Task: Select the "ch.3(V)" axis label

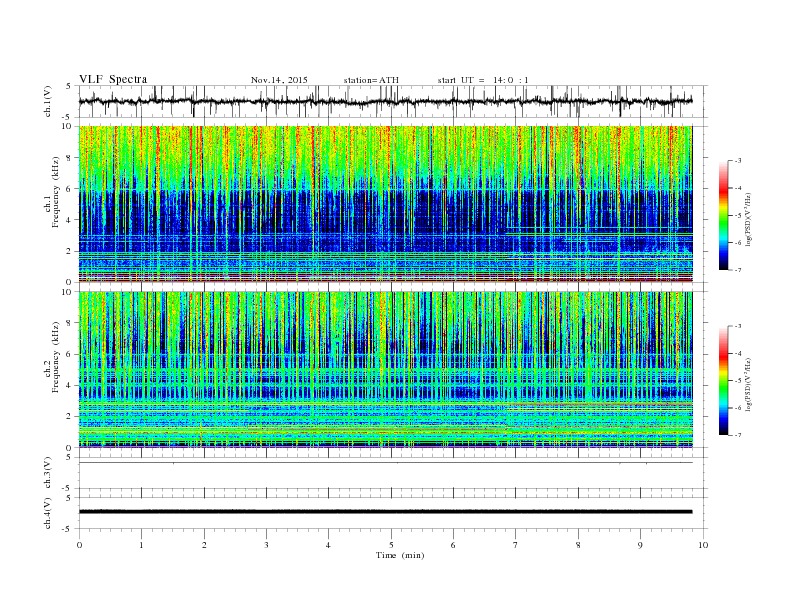Action: 48,473
